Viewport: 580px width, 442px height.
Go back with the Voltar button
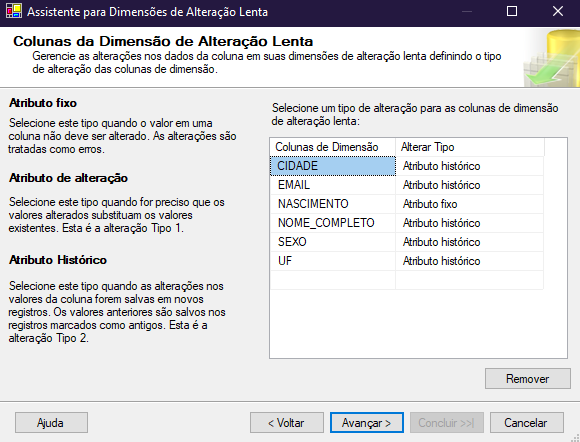pyautogui.click(x=287, y=423)
